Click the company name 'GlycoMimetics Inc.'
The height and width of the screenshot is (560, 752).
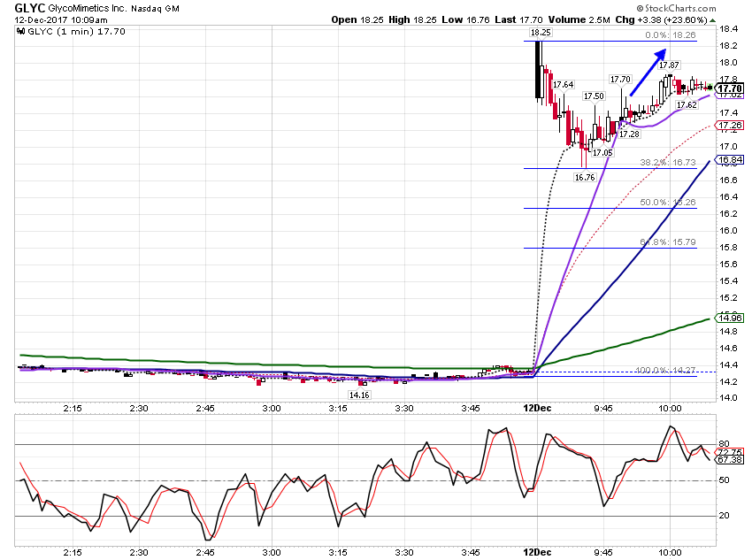pos(88,8)
